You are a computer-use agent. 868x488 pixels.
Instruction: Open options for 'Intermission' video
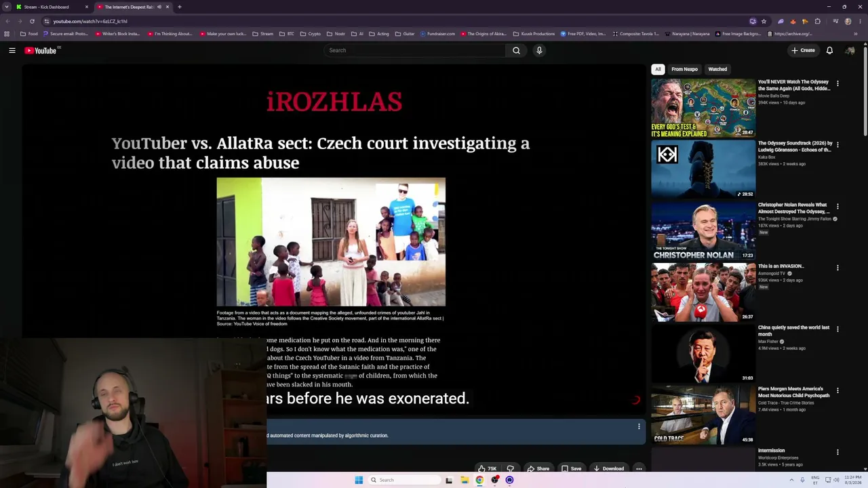[x=837, y=452]
